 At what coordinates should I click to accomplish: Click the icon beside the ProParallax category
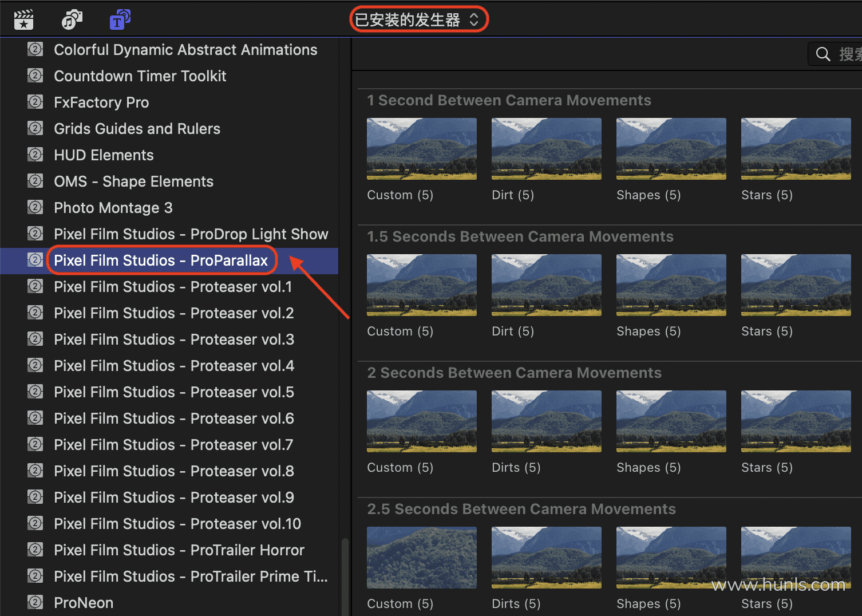[x=35, y=260]
